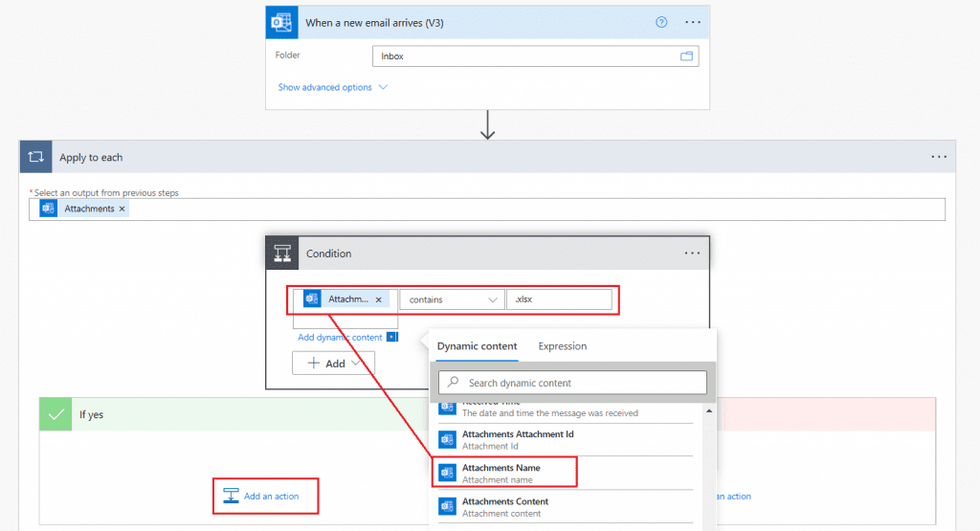Click the When a new email arrives title
Viewport: 980px width, 531px height.
click(374, 23)
